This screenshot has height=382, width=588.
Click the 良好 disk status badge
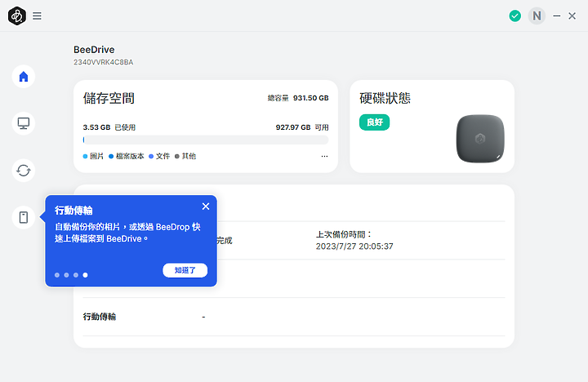point(374,122)
